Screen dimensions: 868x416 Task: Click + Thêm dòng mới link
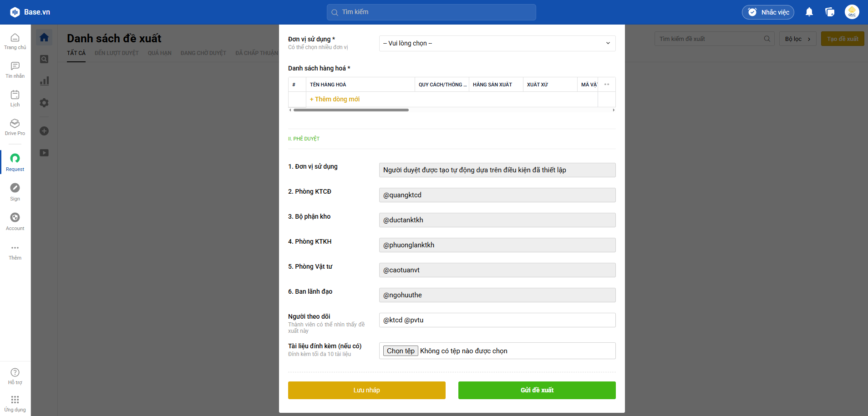335,99
